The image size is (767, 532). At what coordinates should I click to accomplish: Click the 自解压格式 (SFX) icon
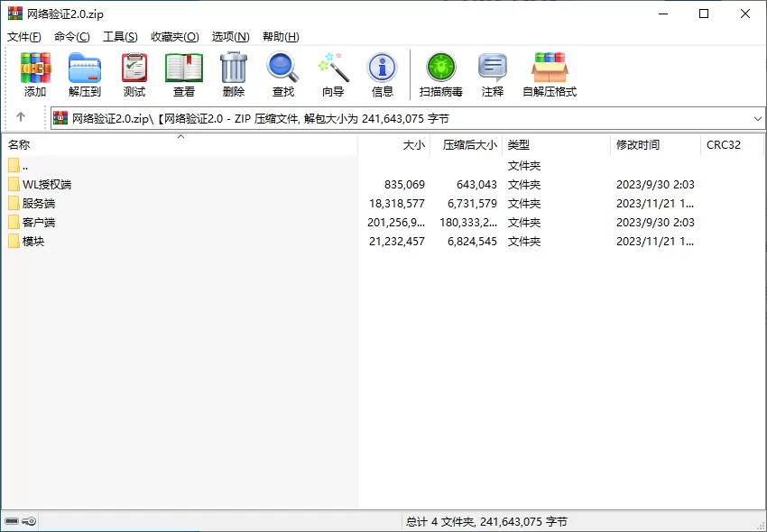(x=544, y=72)
